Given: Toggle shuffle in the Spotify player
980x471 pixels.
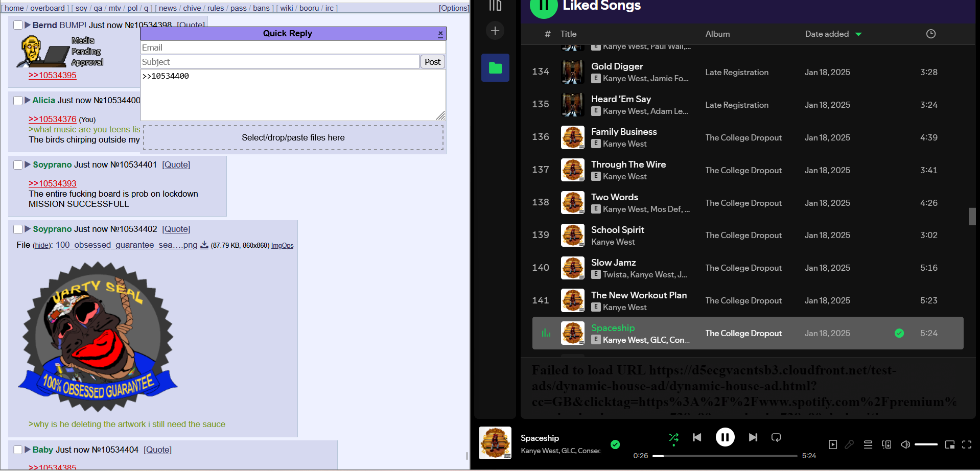Looking at the screenshot, I should coord(673,437).
